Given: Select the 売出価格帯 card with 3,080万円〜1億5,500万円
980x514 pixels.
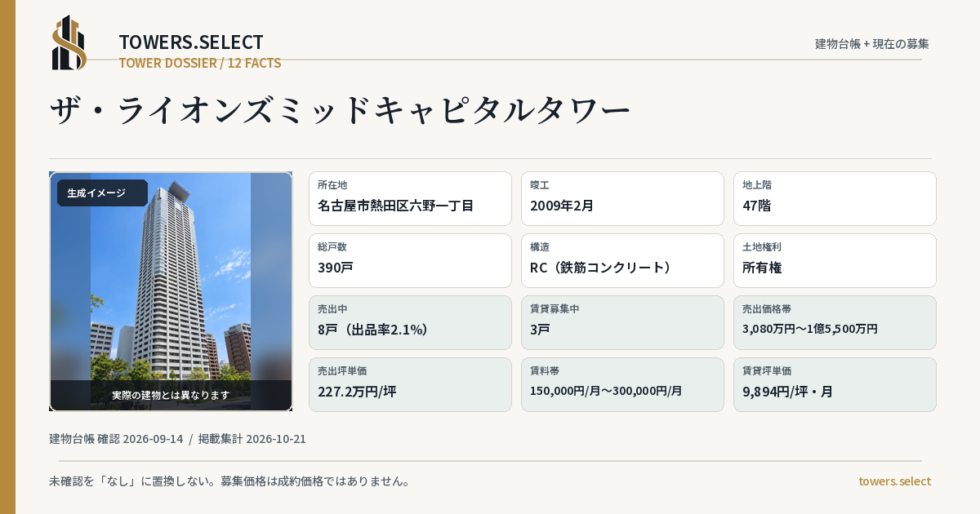Looking at the screenshot, I should [x=835, y=322].
